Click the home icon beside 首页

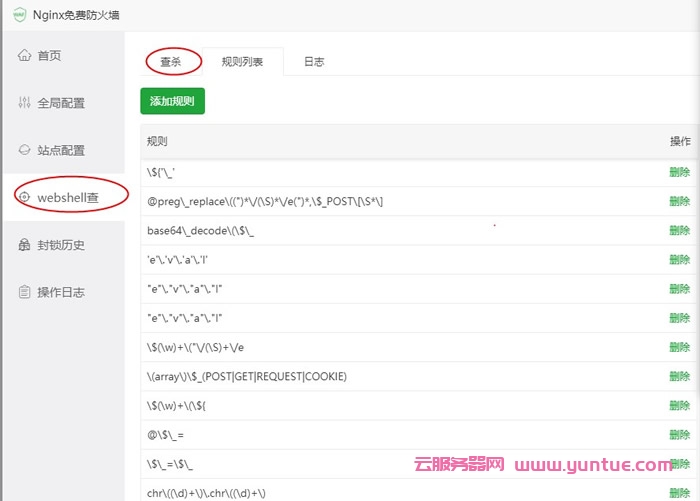(25, 55)
